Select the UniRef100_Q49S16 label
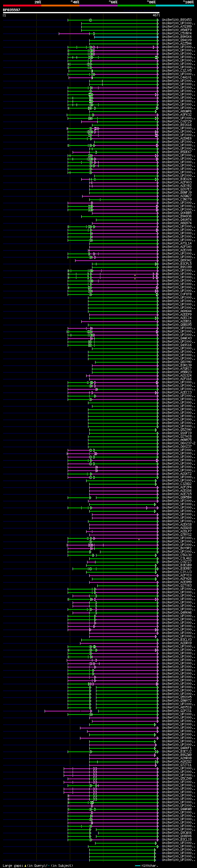Image resolution: width=197 pixels, height=868 pixels. 177,345
